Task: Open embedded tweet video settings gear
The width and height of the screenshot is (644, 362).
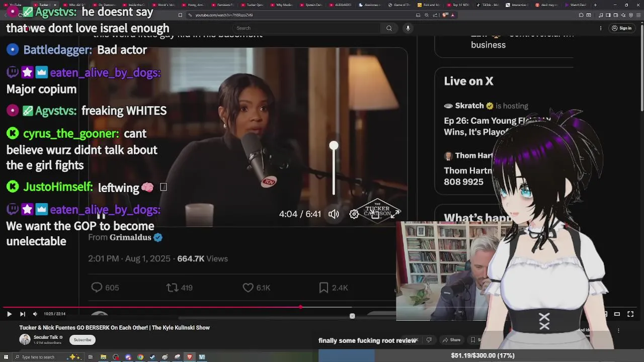Action: coord(354,214)
